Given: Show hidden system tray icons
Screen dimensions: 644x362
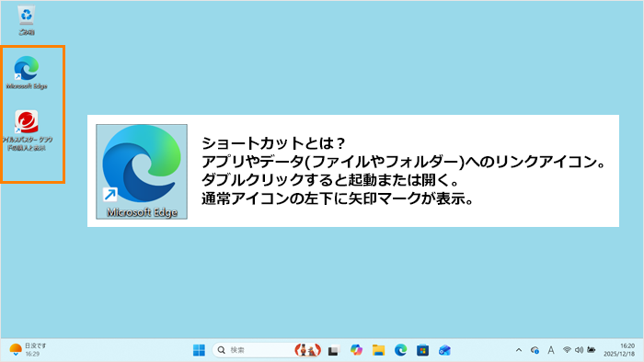Looking at the screenshot, I should click(x=519, y=350).
